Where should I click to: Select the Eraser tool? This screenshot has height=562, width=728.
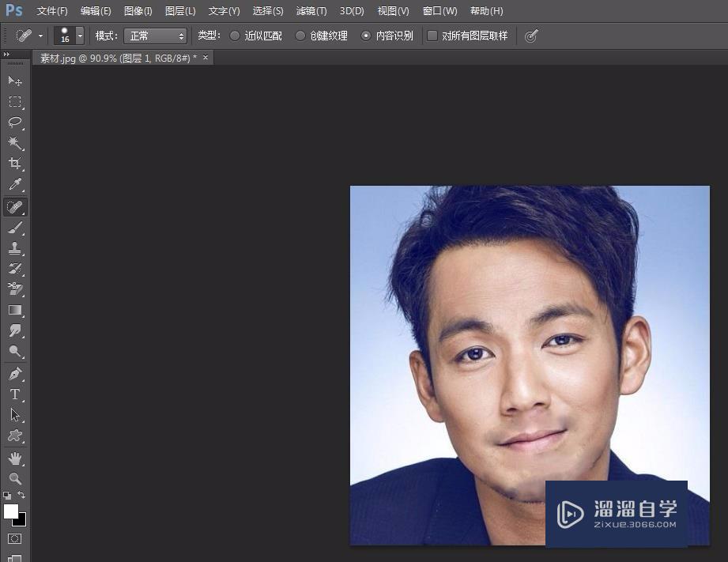(x=15, y=289)
